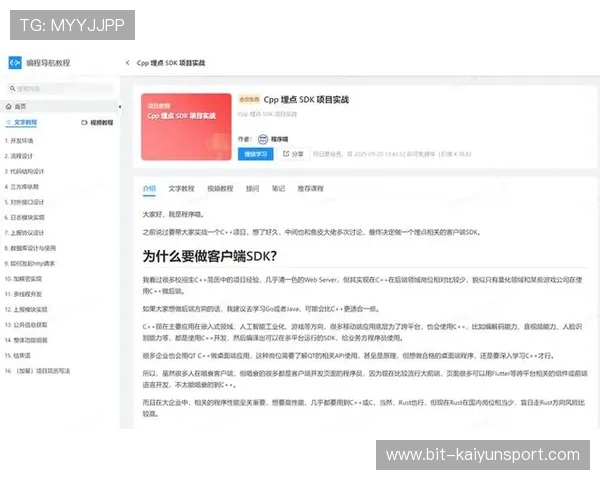Open chapter 1. 开发环境
Screen dimensions: 600x480
coord(19,141)
